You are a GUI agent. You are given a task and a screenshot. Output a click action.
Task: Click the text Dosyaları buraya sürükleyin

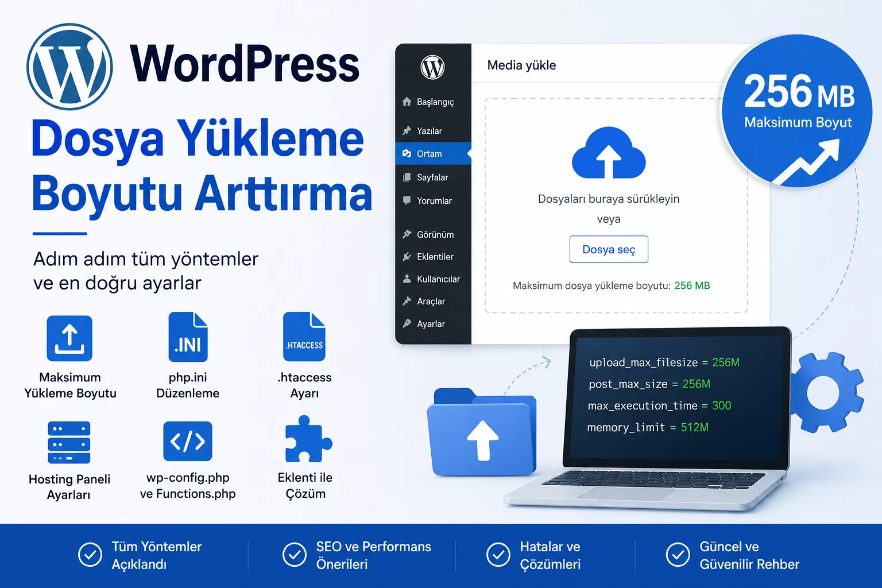pos(609,199)
